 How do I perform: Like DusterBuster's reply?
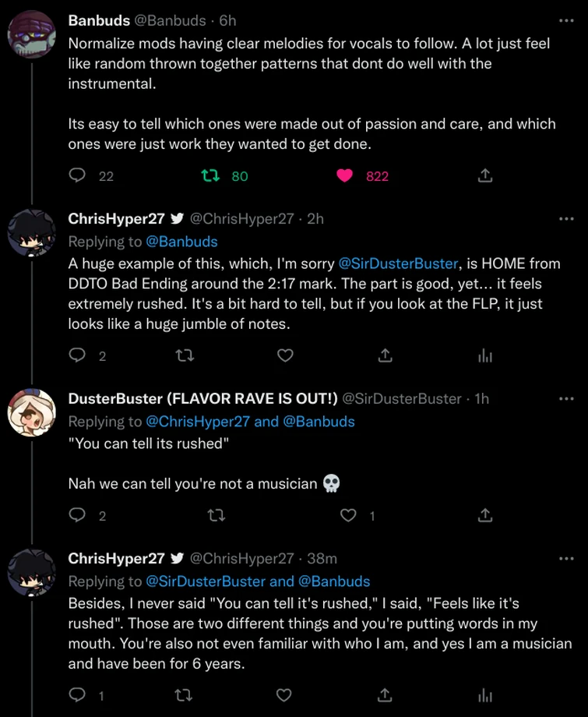click(347, 515)
